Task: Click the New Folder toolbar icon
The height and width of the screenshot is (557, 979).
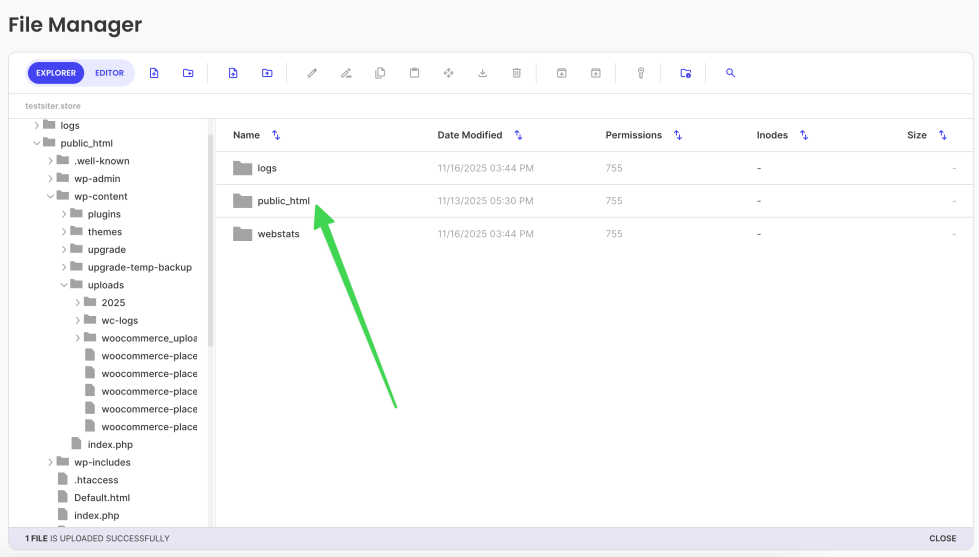Action: coord(188,73)
